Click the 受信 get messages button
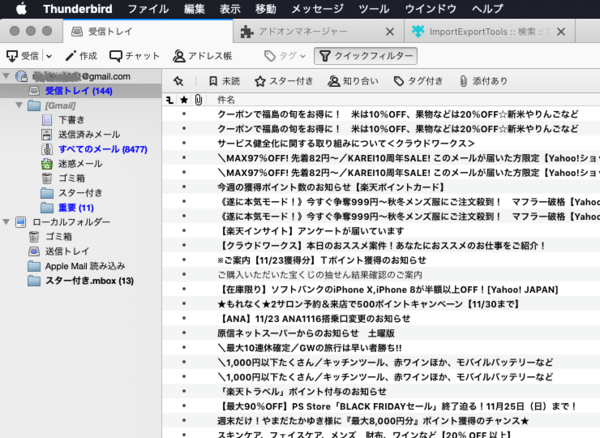The image size is (600, 438). coord(24,56)
